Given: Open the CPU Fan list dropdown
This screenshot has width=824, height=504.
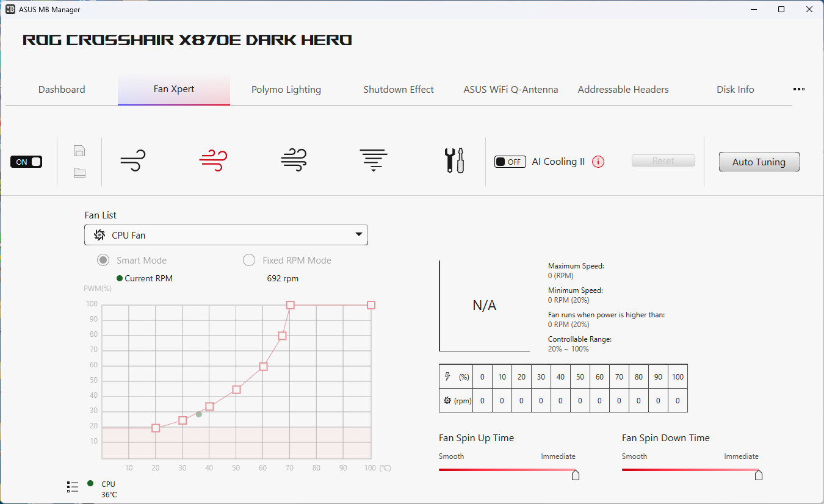Looking at the screenshot, I should pos(226,235).
